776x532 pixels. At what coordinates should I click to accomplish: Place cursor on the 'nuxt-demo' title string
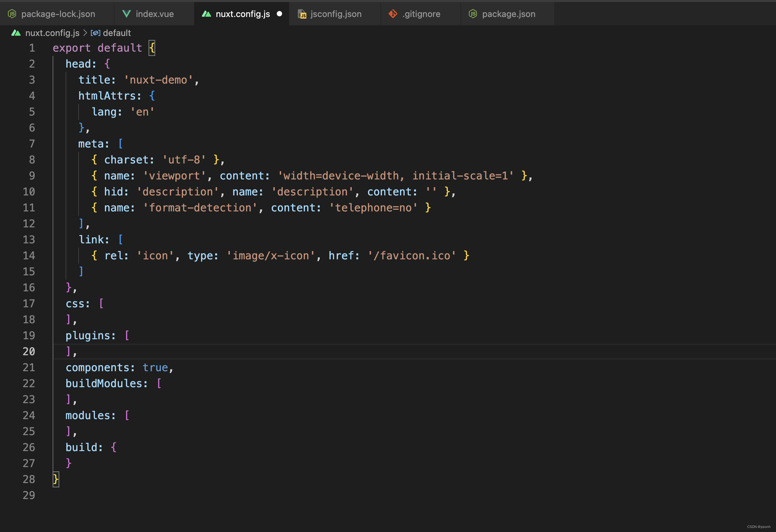pos(158,80)
